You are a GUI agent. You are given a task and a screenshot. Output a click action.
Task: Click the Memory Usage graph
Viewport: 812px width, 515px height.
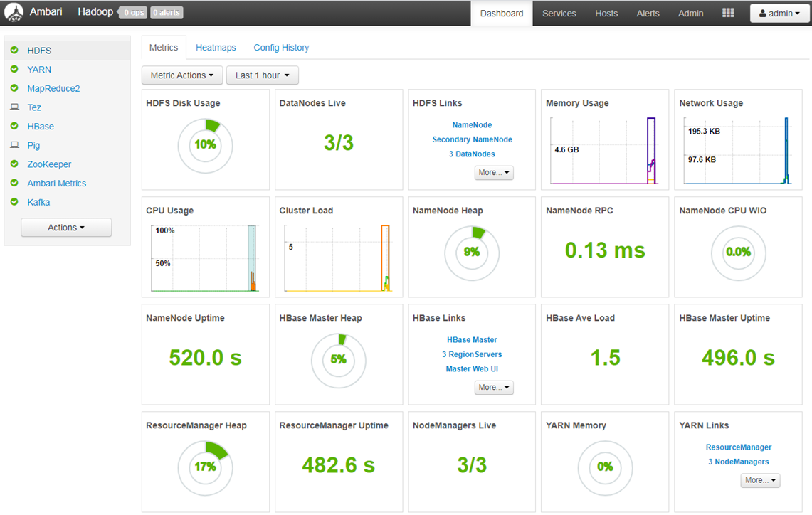pos(604,151)
